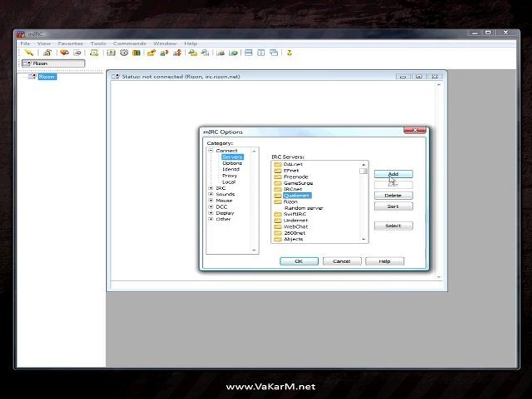This screenshot has height=399, width=532.
Task: Expand the Mouse category node
Action: (x=211, y=201)
